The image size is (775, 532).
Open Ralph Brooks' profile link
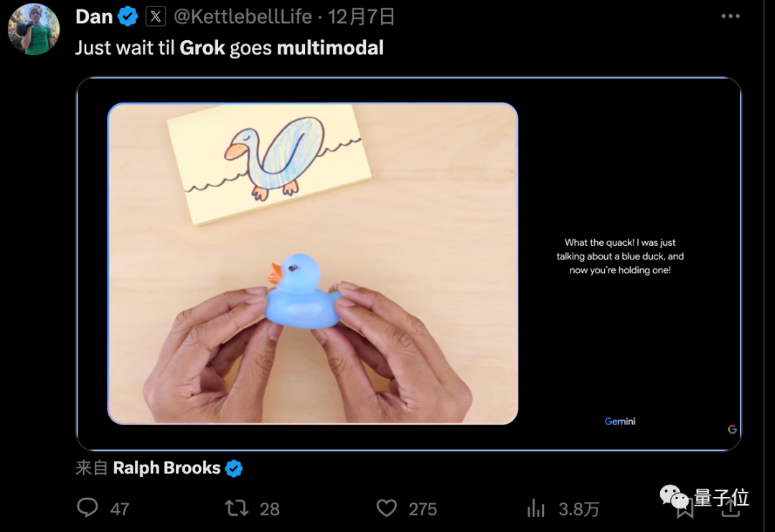coord(166,468)
